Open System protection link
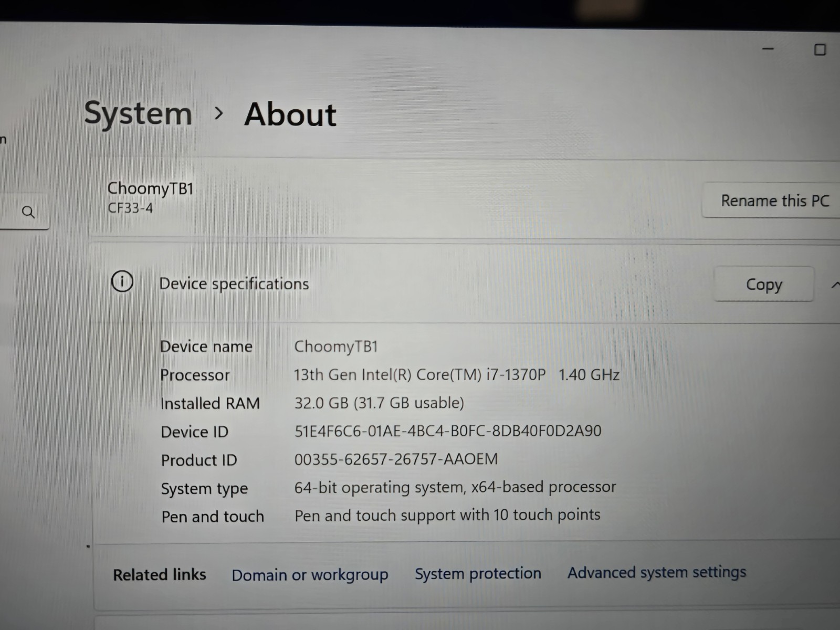840x630 pixels. [x=478, y=573]
